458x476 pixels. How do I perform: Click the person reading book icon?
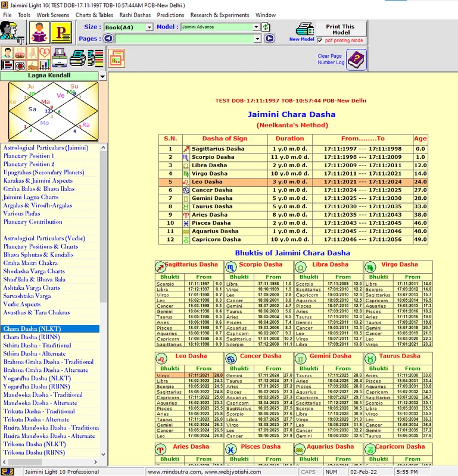39,32
